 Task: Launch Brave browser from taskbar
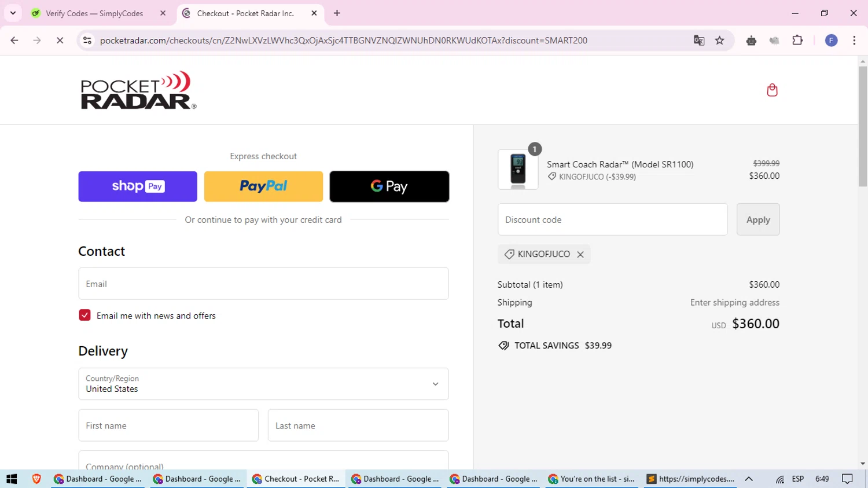click(36, 479)
